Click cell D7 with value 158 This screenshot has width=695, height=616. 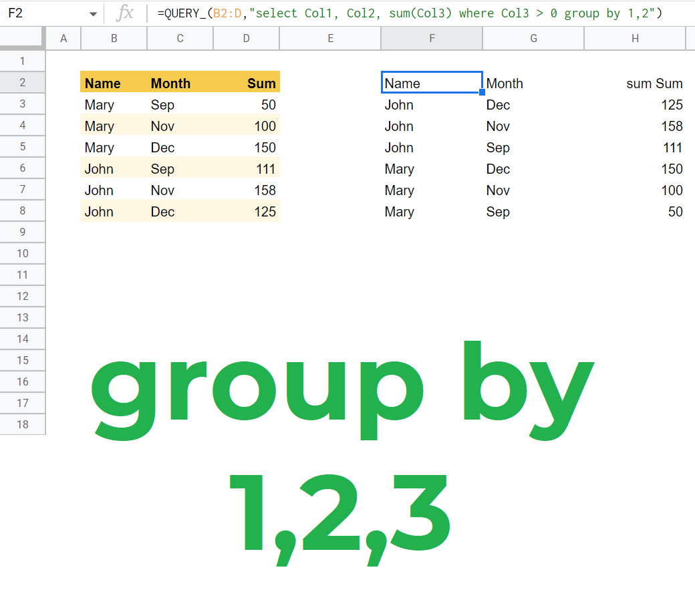pos(247,190)
